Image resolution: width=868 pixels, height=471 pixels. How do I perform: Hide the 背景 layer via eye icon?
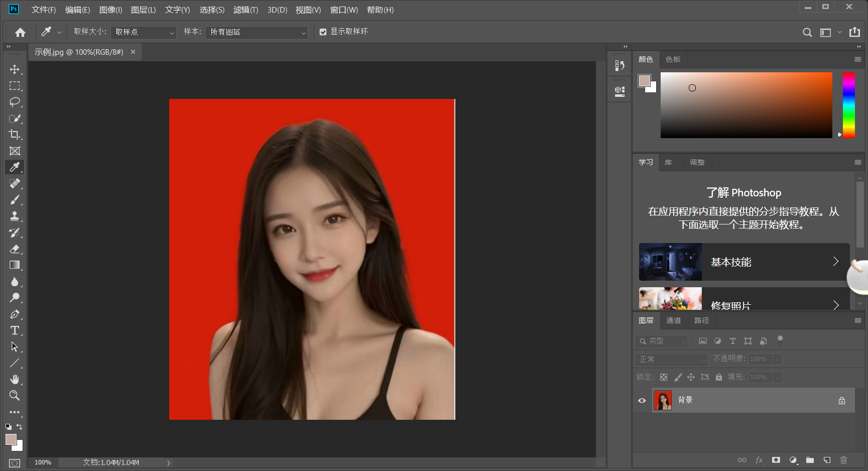[x=642, y=401]
